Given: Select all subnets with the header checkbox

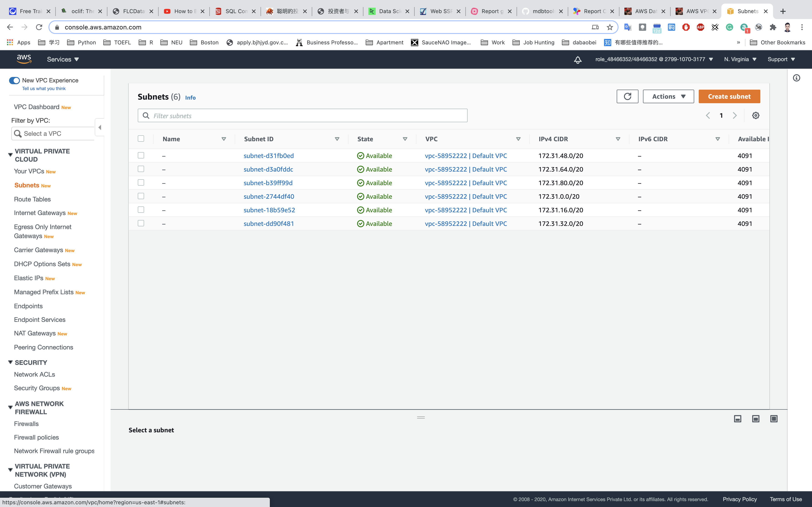Looking at the screenshot, I should pyautogui.click(x=141, y=139).
